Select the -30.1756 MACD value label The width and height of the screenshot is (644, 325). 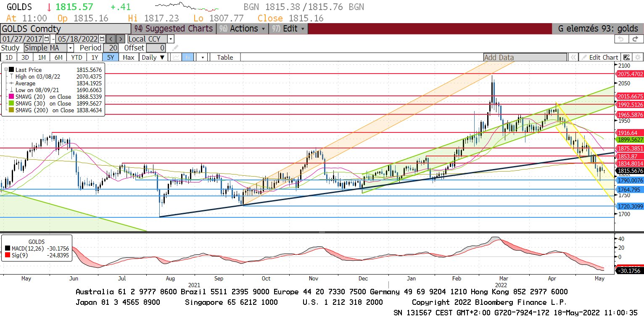point(629,271)
